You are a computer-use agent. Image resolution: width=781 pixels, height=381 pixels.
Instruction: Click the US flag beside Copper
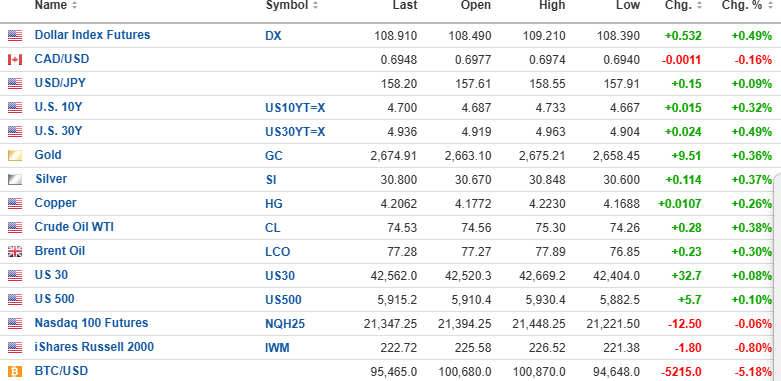(x=15, y=204)
